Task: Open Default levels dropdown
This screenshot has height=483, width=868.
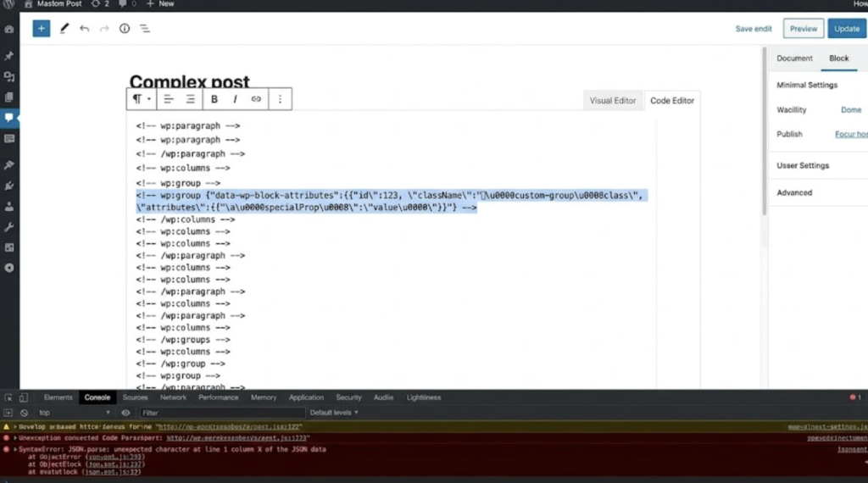Action: (334, 413)
